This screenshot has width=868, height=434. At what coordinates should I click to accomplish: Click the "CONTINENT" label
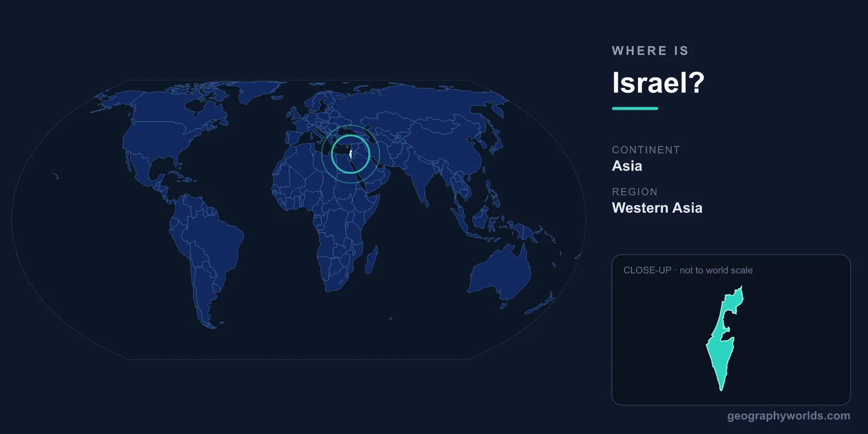(x=646, y=150)
